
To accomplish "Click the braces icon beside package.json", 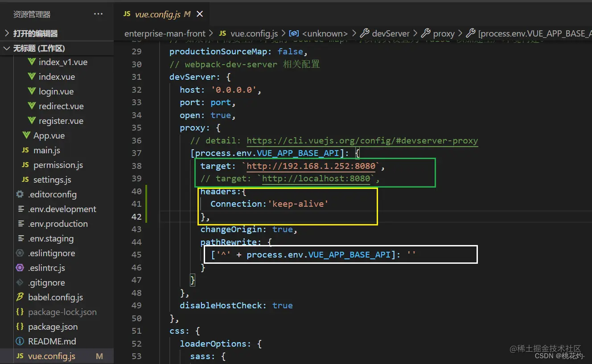I will 20,327.
